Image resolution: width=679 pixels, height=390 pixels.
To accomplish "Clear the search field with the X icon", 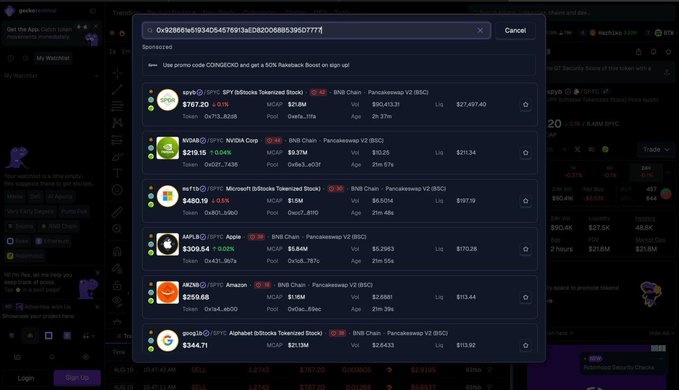I will click(480, 30).
